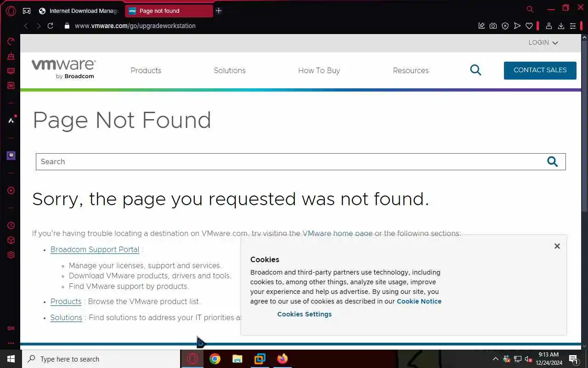Click the CONTACT SALES button
588x368 pixels.
pyautogui.click(x=540, y=70)
